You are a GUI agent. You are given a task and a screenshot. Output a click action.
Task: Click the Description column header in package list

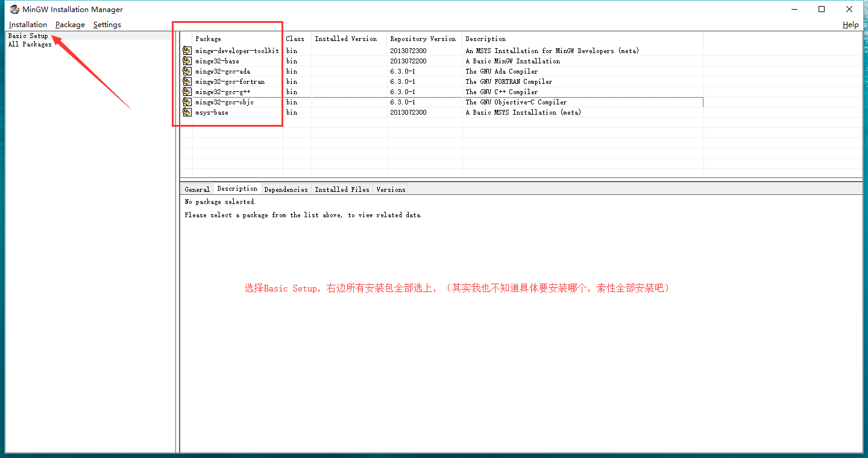(x=582, y=39)
